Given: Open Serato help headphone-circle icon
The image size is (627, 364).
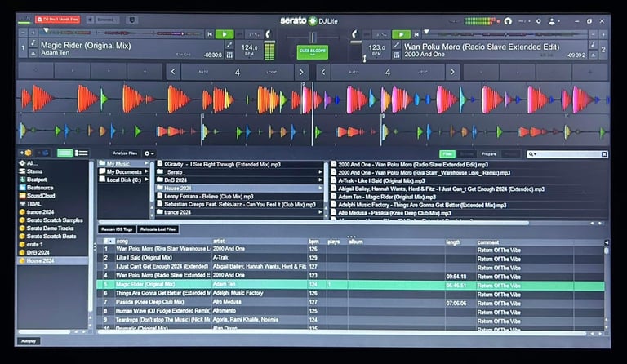Looking at the screenshot, I should [508, 21].
